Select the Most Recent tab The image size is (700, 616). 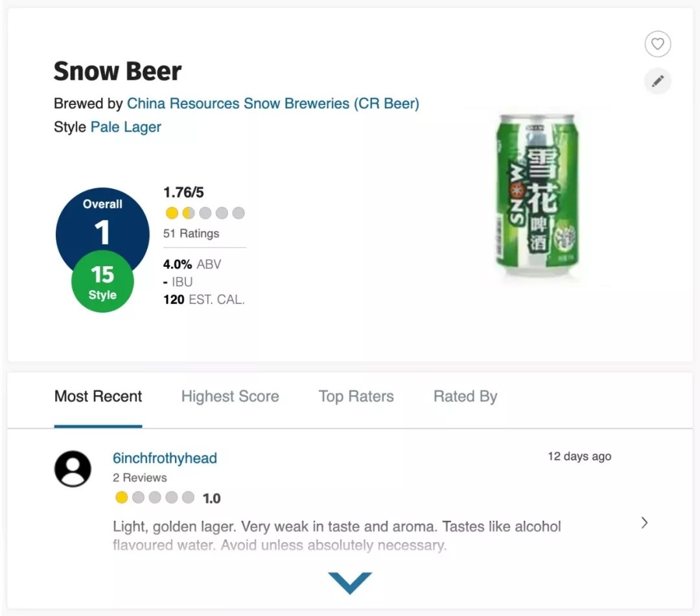(x=98, y=396)
